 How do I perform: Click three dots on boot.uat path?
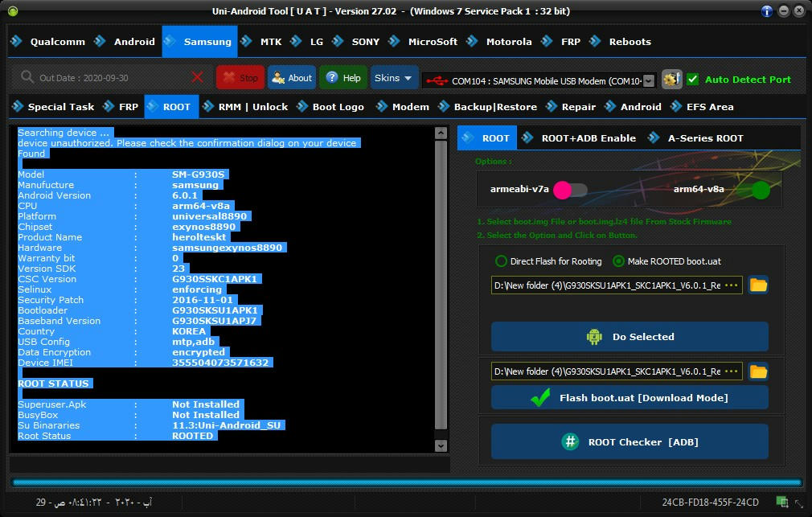click(732, 371)
